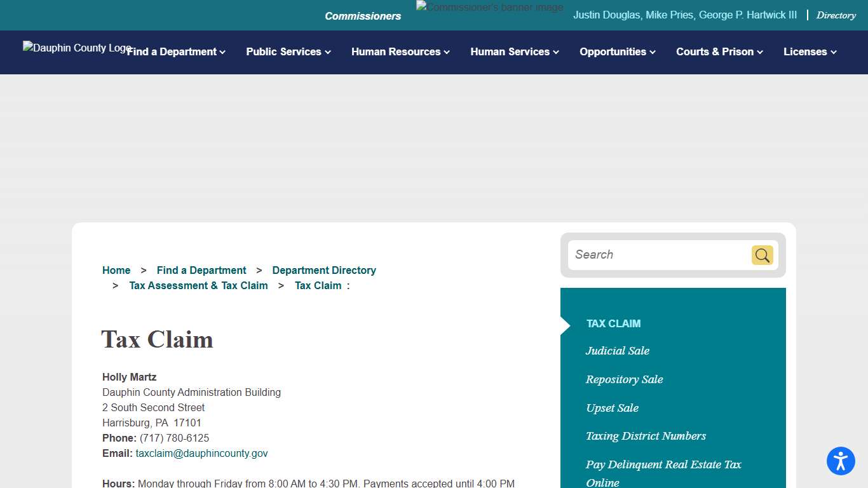This screenshot has width=868, height=488.
Task: Click the Commissioner's banner image
Action: point(489,8)
